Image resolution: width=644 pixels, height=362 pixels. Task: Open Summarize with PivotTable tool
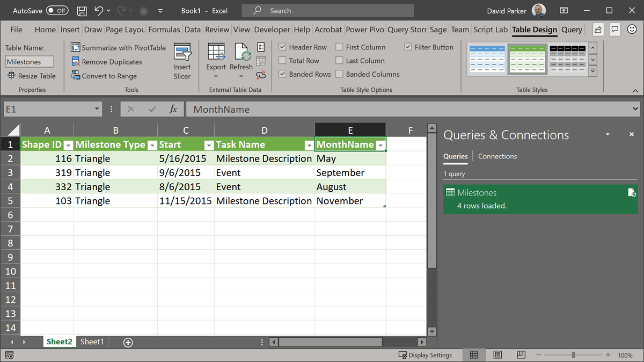pos(118,47)
